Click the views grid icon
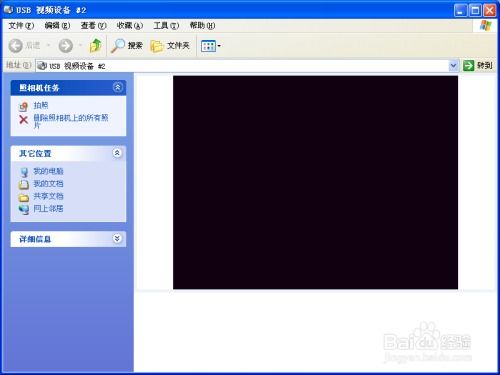500x375 pixels. [x=208, y=46]
